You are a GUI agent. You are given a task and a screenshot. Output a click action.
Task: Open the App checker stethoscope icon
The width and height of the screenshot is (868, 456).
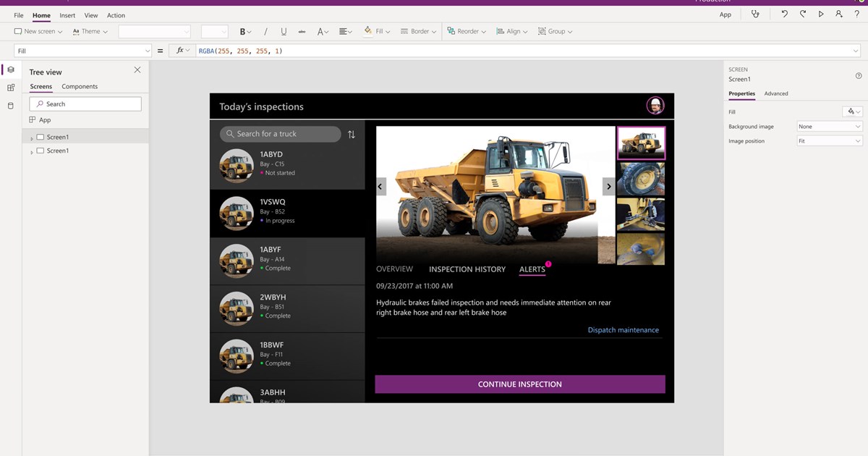tap(755, 14)
